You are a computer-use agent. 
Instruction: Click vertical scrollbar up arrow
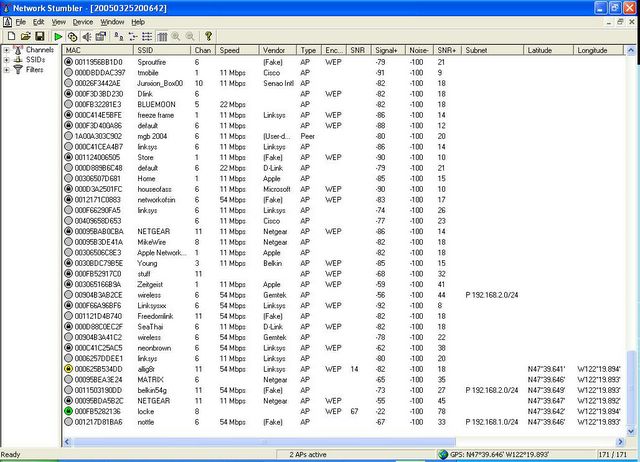pyautogui.click(x=631, y=51)
